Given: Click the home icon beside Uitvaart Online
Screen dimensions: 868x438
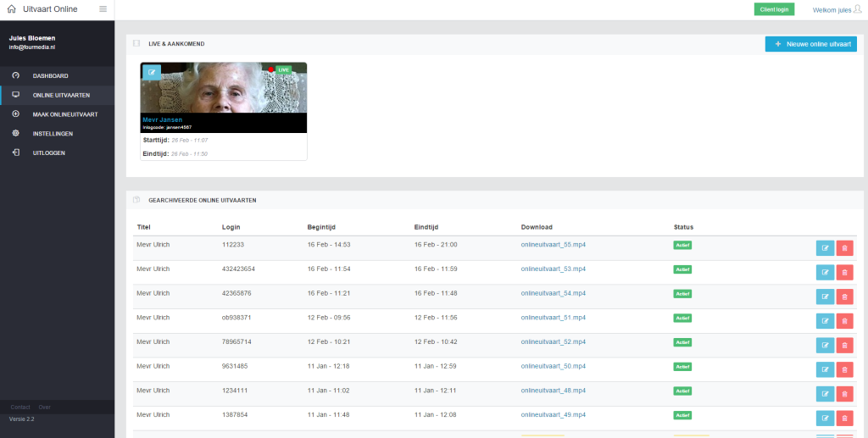Looking at the screenshot, I should pos(11,9).
